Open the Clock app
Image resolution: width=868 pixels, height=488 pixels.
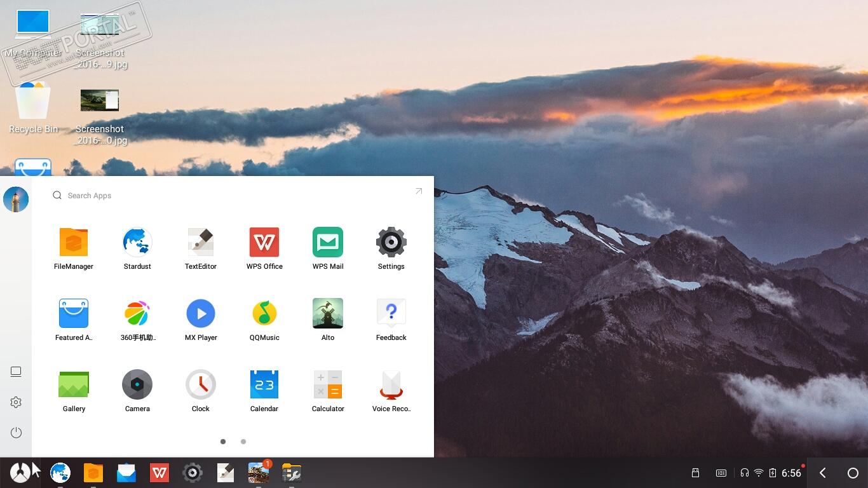201,391
